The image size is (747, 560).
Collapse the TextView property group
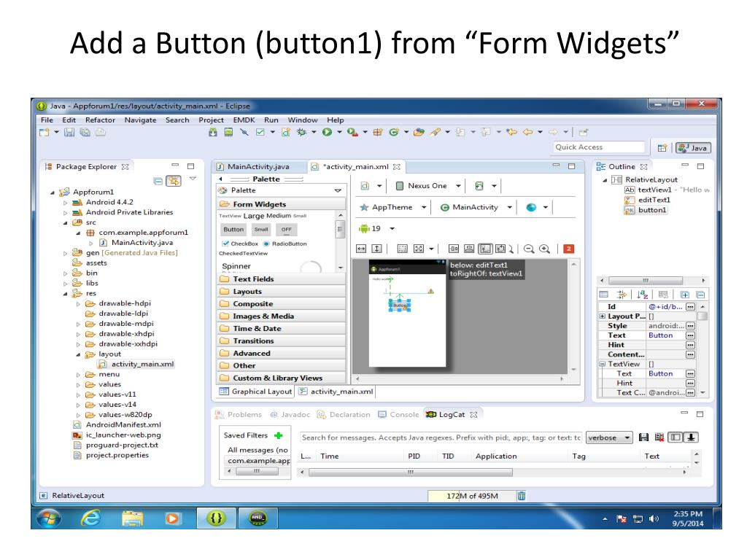602,364
